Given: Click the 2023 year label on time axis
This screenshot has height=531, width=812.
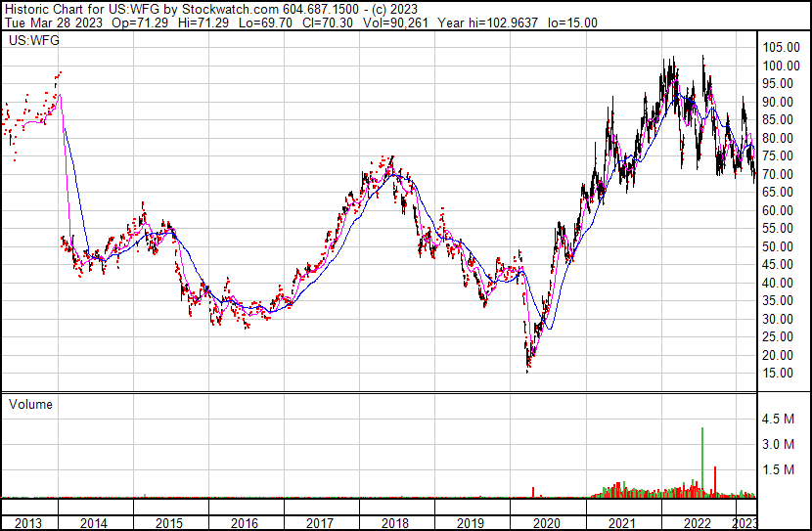Looking at the screenshot, I should 745,523.
